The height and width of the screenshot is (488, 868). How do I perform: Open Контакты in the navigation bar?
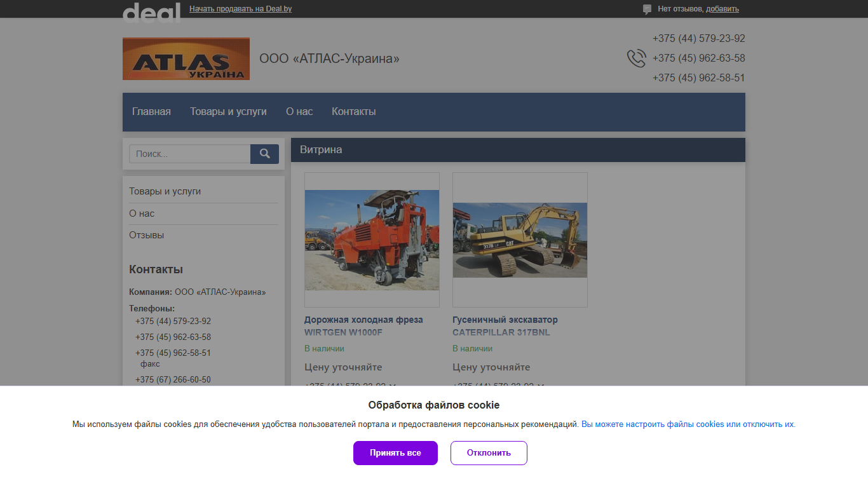pos(354,111)
